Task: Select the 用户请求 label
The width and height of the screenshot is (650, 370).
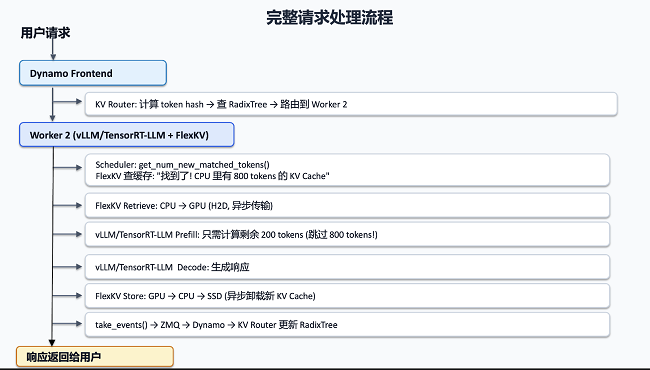Action: [x=46, y=33]
